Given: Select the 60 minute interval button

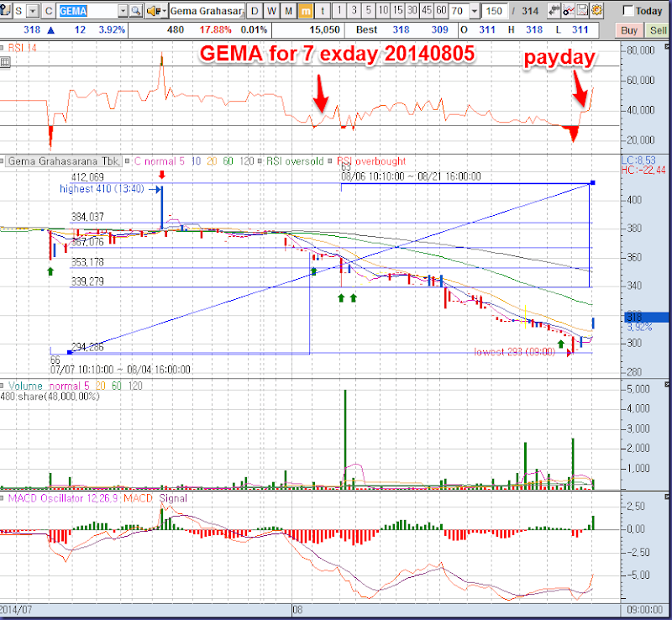Looking at the screenshot, I should 441,10.
